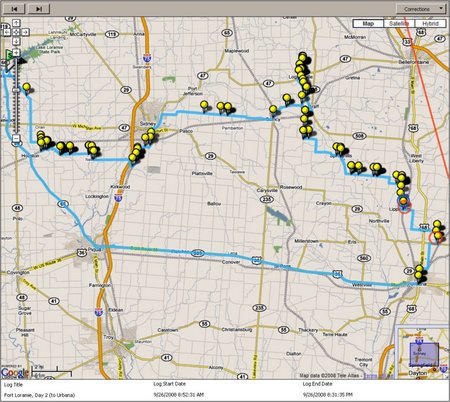This screenshot has width=450, height=402.
Task: Jump to the first log point button
Action: pyautogui.click(x=14, y=9)
